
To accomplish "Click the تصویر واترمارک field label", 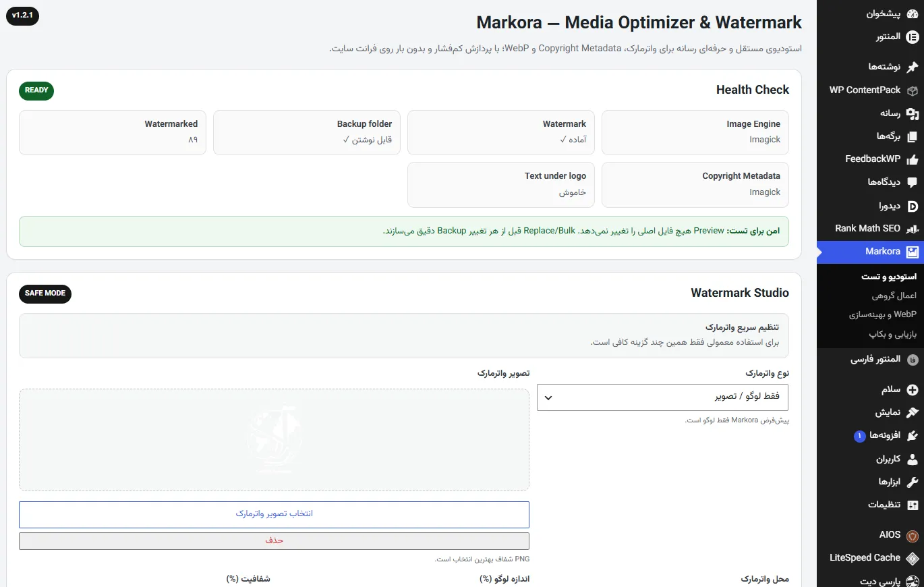I will 503,373.
